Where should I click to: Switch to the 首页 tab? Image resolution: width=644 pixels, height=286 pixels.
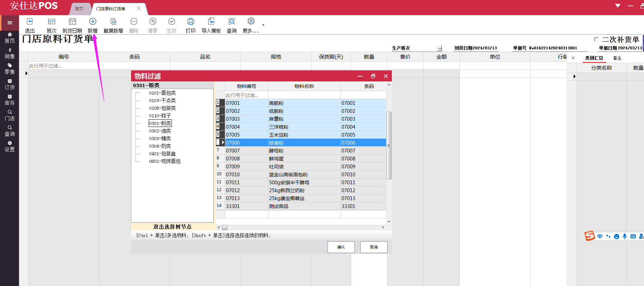point(79,9)
